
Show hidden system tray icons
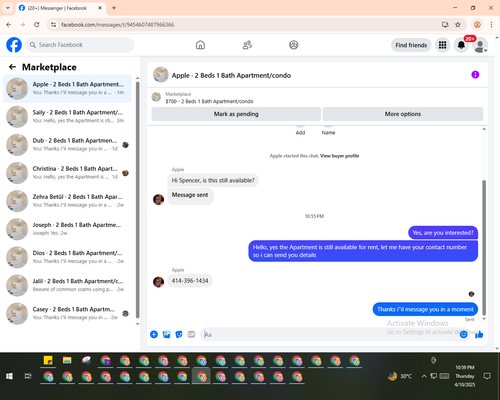424,376
